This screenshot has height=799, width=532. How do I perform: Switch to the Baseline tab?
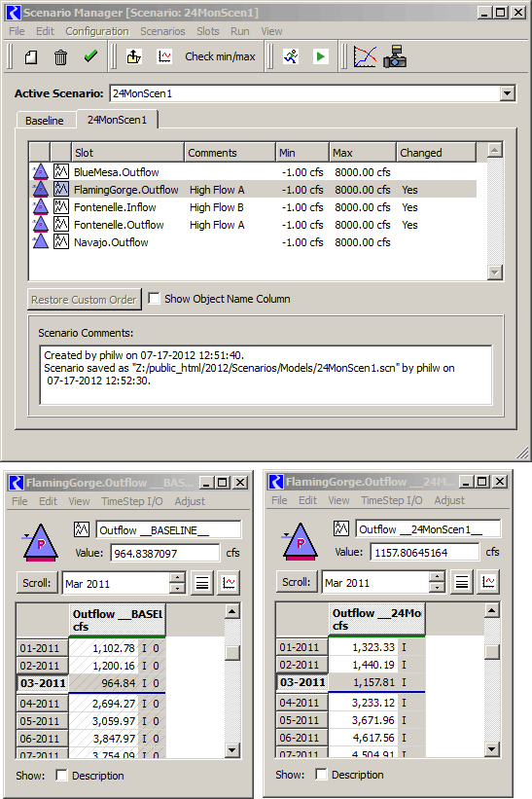click(45, 121)
